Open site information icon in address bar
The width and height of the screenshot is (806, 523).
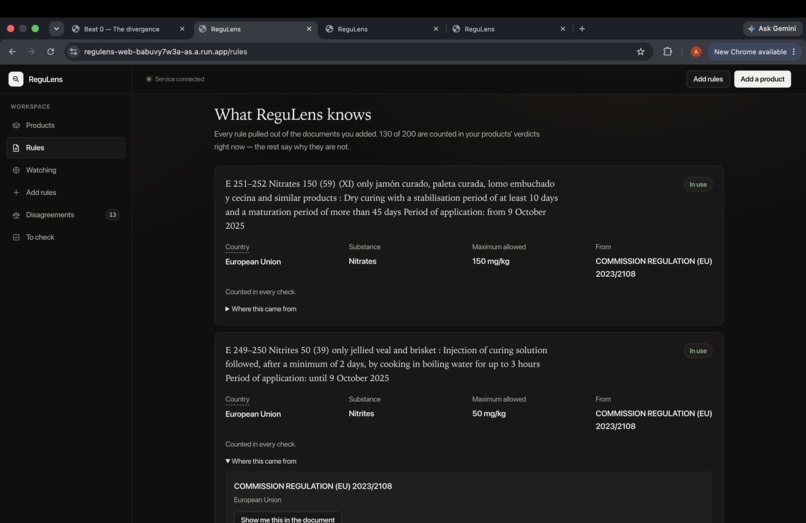[74, 51]
